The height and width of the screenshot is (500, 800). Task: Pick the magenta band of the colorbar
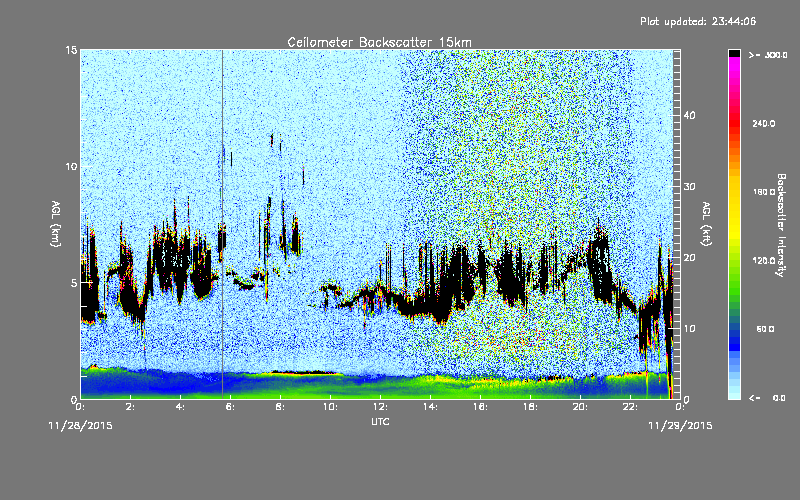[x=734, y=62]
